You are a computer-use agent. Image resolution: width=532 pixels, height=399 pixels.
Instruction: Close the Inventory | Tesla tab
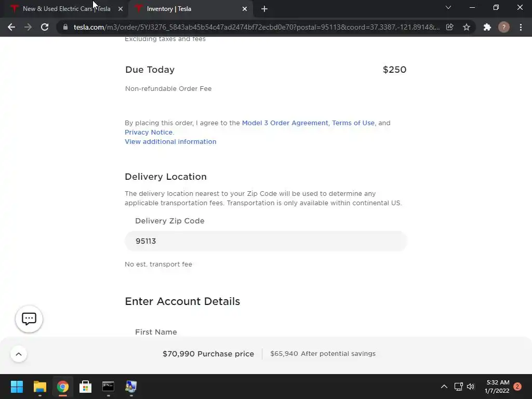[x=245, y=9]
